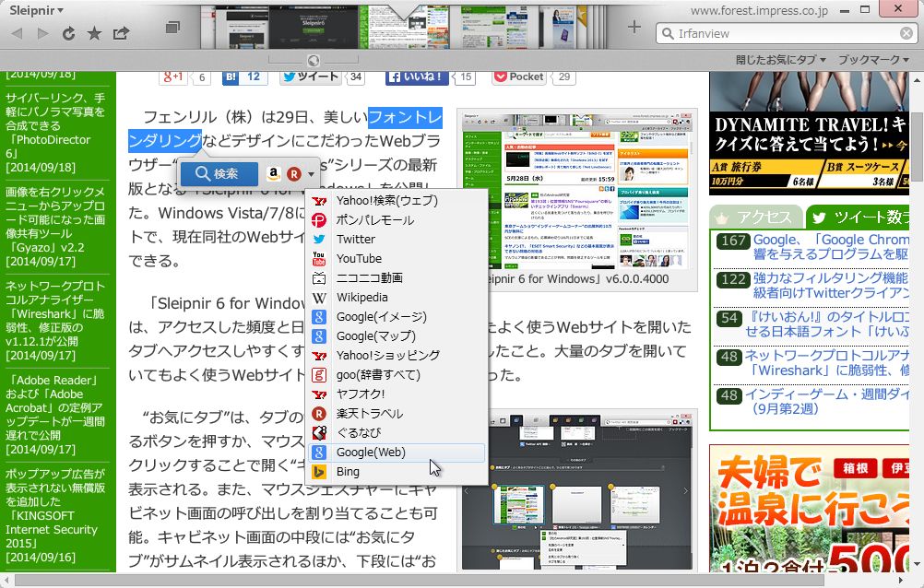Switch to the ツイート数 sidebar tab
924x588 pixels.
point(857,218)
